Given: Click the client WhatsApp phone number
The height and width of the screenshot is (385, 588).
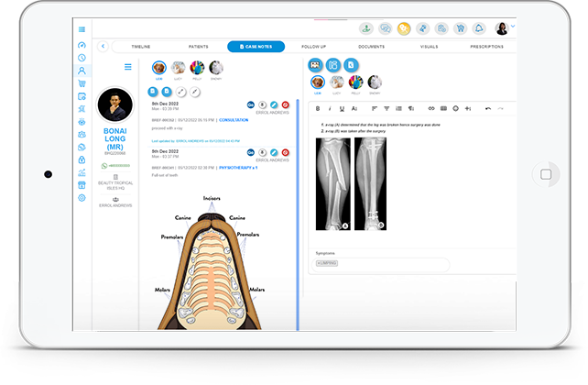Looking at the screenshot, I should 116,166.
